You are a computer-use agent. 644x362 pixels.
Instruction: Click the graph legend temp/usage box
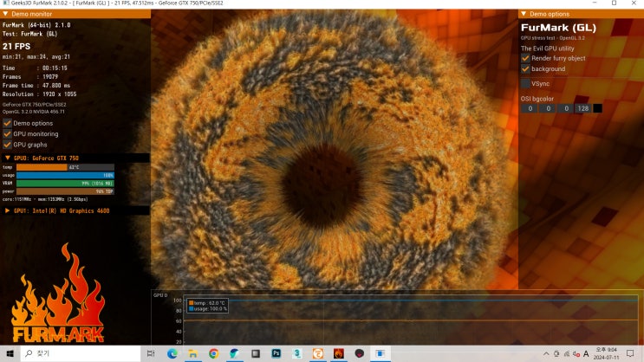pyautogui.click(x=207, y=306)
